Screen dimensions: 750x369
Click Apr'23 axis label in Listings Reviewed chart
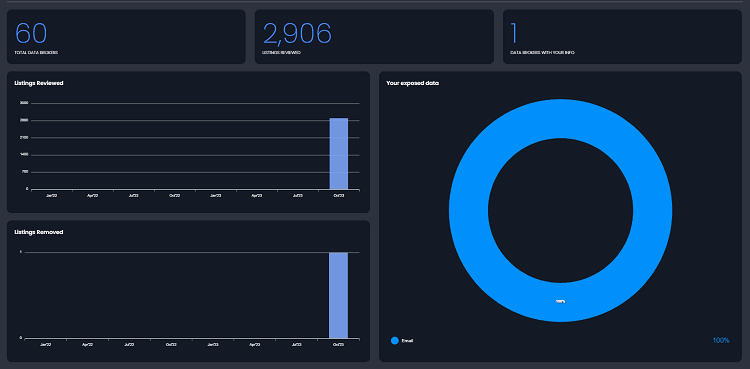click(x=256, y=196)
